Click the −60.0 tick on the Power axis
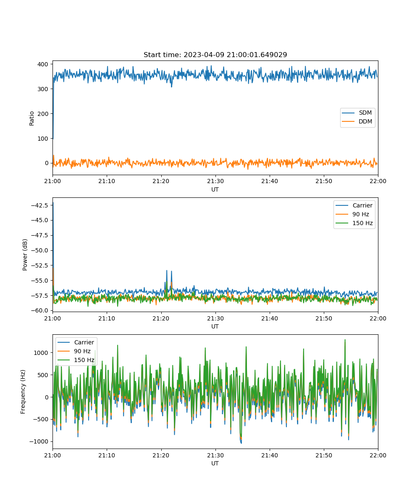Image resolution: width=420 pixels, height=504 pixels. (x=40, y=311)
